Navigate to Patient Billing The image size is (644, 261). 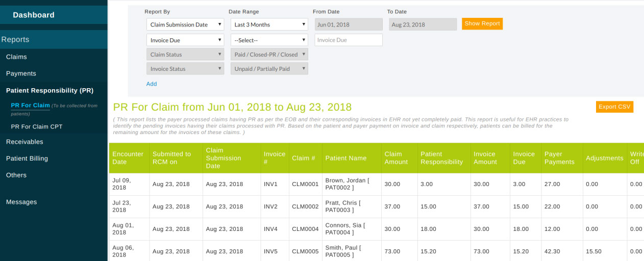tap(27, 159)
